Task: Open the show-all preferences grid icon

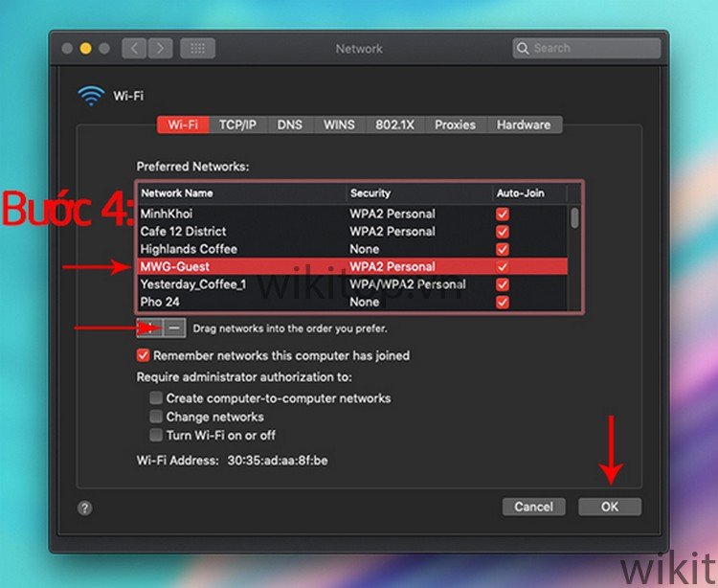Action: [x=197, y=48]
